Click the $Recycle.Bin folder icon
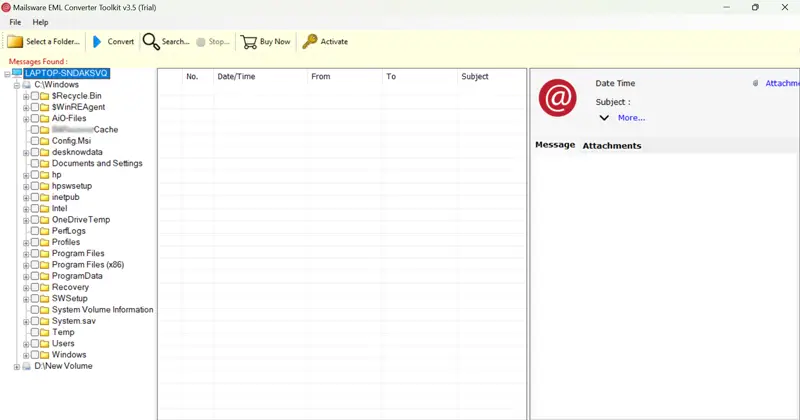Screen dimensions: 800x420 pos(45,96)
